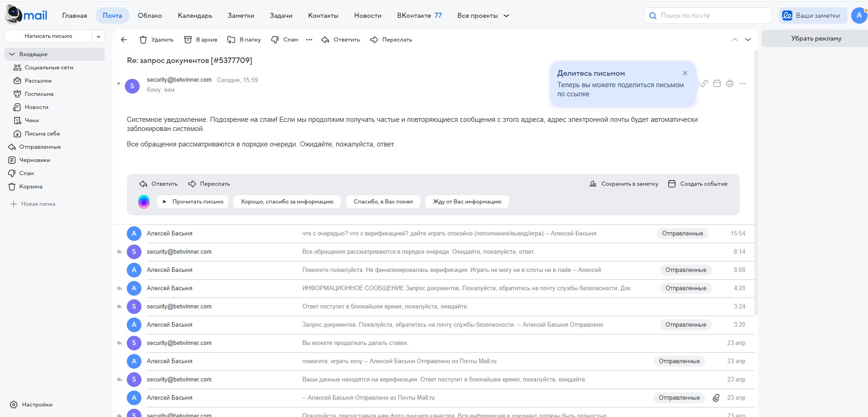
Task: Open Ваши заметки button
Action: (813, 16)
